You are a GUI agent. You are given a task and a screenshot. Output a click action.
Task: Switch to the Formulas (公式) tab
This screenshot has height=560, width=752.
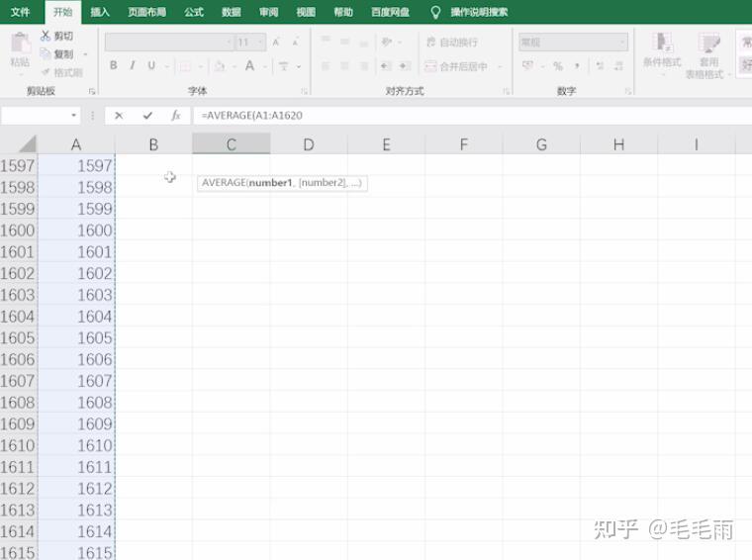coord(194,12)
